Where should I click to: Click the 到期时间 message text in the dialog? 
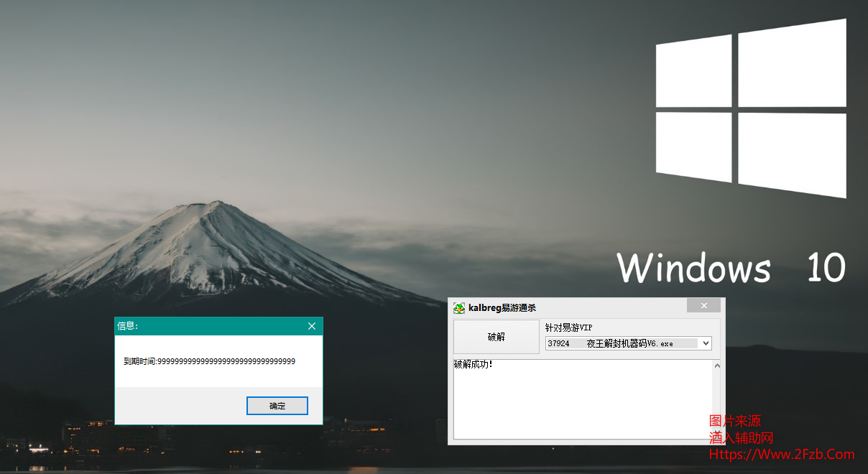pyautogui.click(x=209, y=361)
